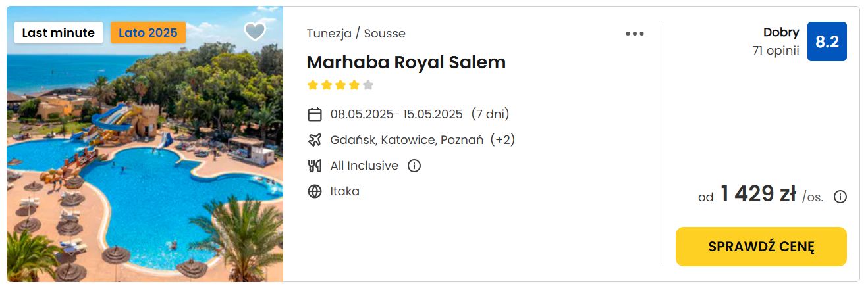Image resolution: width=868 pixels, height=290 pixels.
Task: Click the SPRAWDŹ CENĘ button
Action: click(x=761, y=247)
